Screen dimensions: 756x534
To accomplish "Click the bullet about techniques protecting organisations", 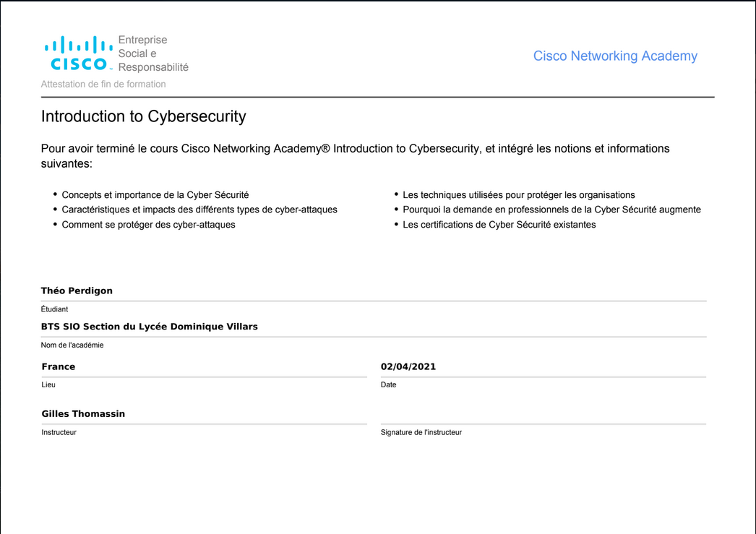I will [519, 194].
